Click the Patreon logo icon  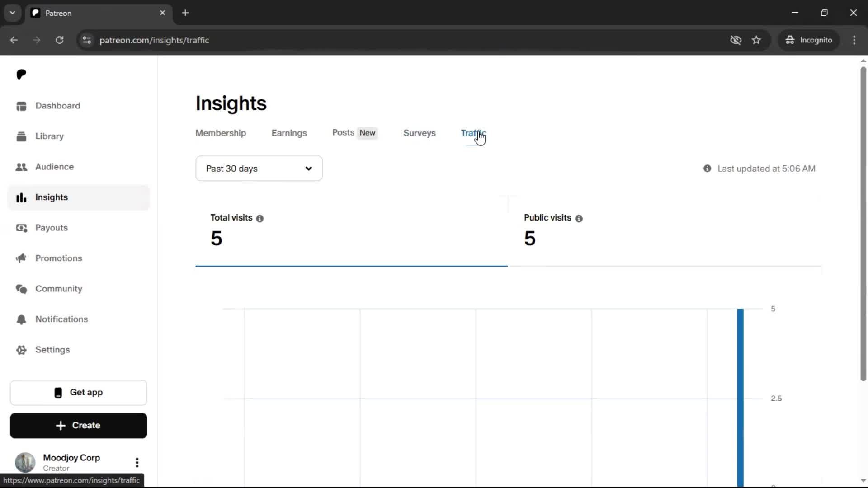click(21, 75)
